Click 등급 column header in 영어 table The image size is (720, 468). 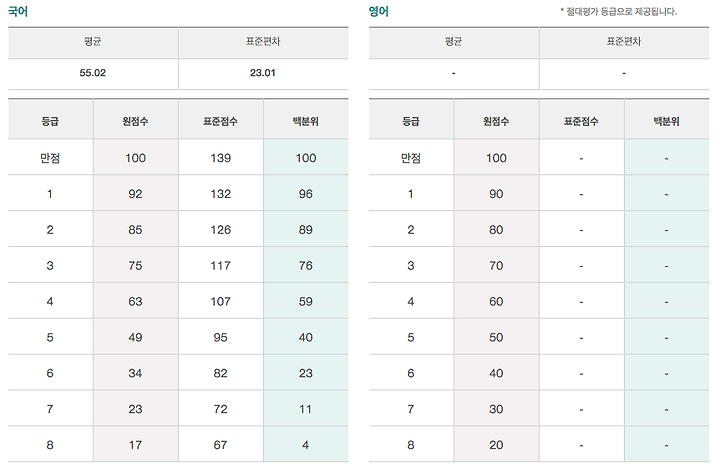point(411,121)
